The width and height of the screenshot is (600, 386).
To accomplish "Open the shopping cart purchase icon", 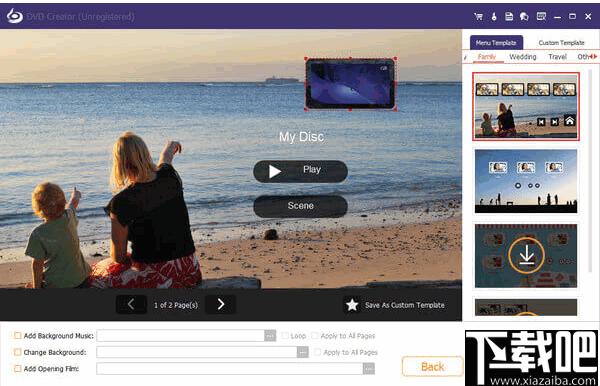I will point(478,16).
